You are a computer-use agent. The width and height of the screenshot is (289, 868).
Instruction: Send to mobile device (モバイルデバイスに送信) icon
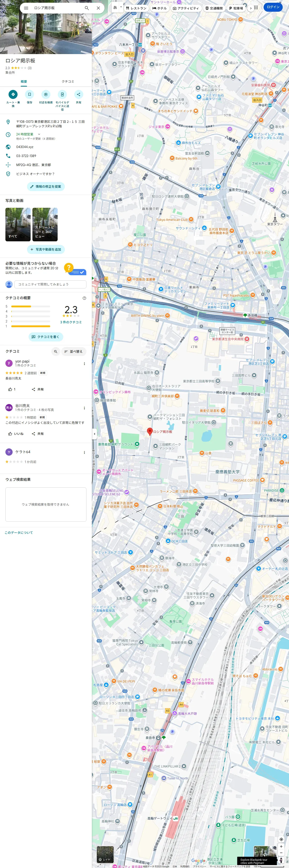coord(62,94)
